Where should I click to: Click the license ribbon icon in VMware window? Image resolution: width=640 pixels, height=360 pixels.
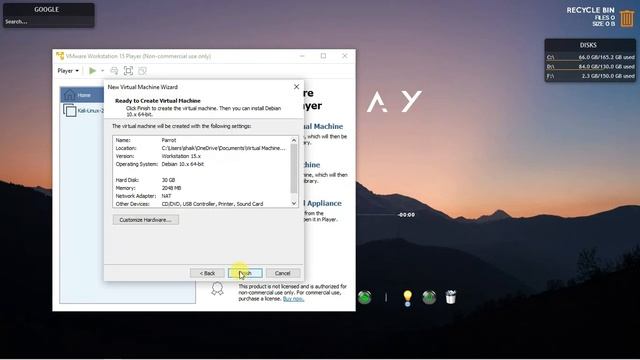point(217,289)
